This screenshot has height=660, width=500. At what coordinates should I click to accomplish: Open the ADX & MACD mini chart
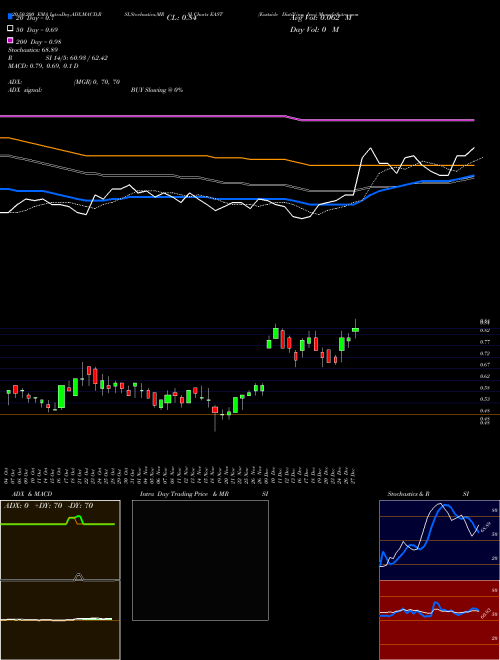(x=60, y=580)
